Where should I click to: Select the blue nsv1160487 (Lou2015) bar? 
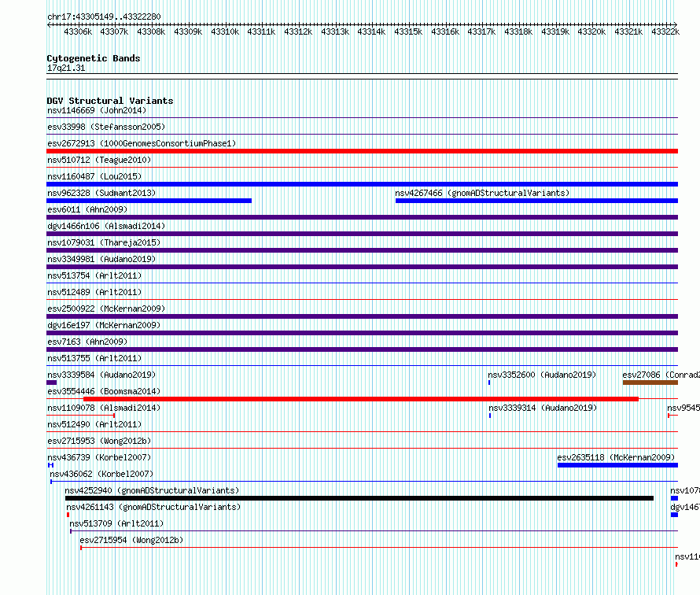(x=362, y=184)
